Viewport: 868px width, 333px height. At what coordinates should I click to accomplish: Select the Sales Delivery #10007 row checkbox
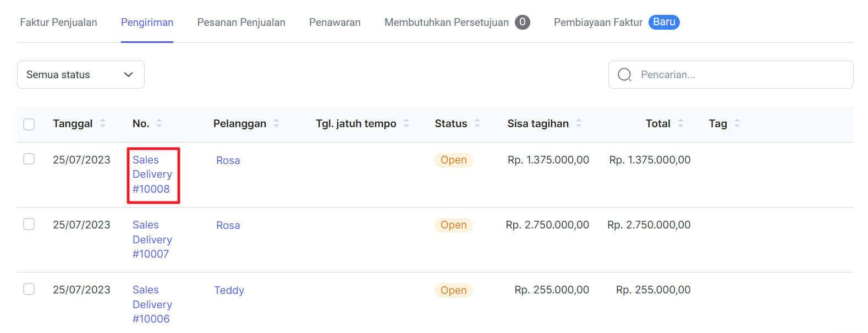pos(29,224)
